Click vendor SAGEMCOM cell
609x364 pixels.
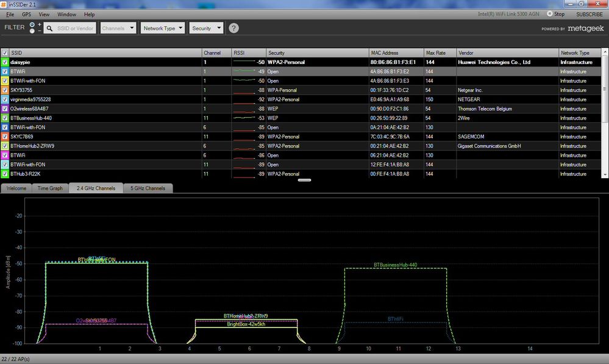point(508,137)
